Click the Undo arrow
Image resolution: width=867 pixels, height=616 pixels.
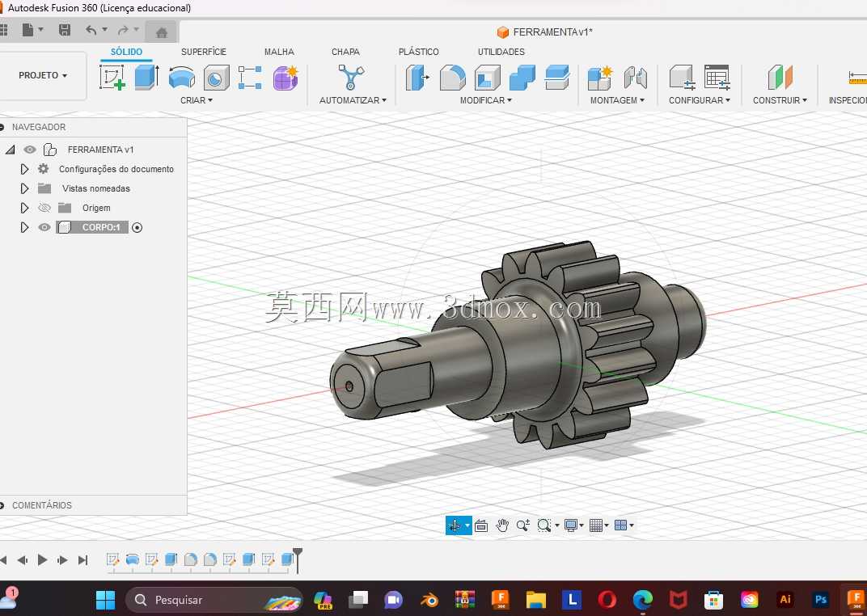(91, 30)
